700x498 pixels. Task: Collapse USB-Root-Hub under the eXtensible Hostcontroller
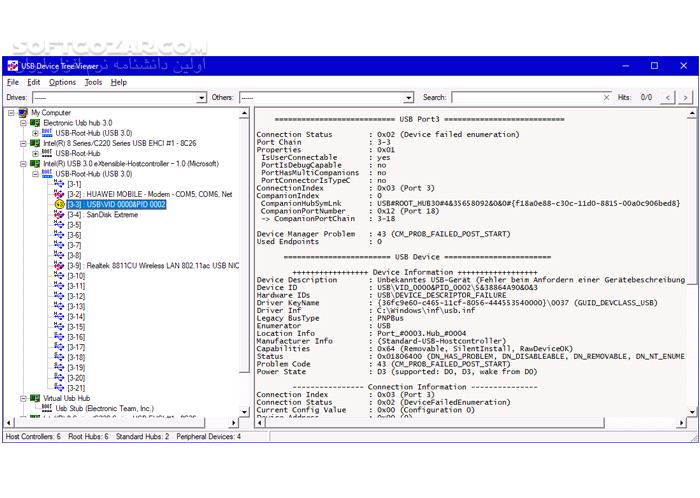coord(35,174)
